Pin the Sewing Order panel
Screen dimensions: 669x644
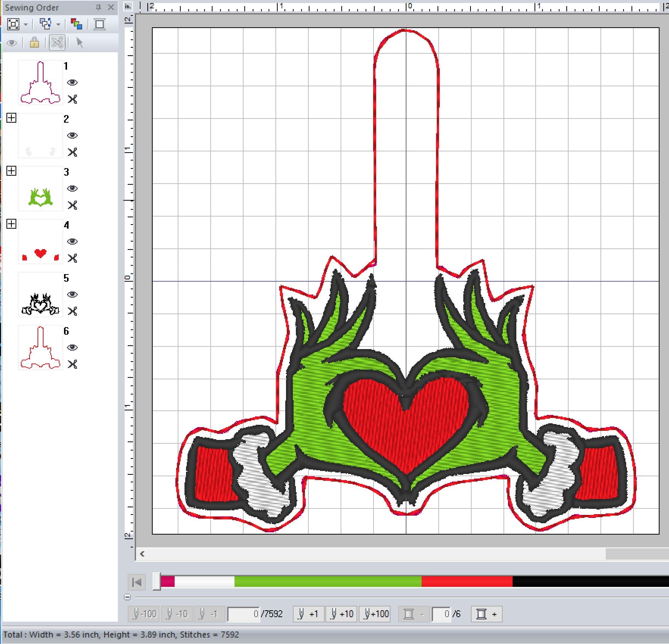pyautogui.click(x=98, y=7)
